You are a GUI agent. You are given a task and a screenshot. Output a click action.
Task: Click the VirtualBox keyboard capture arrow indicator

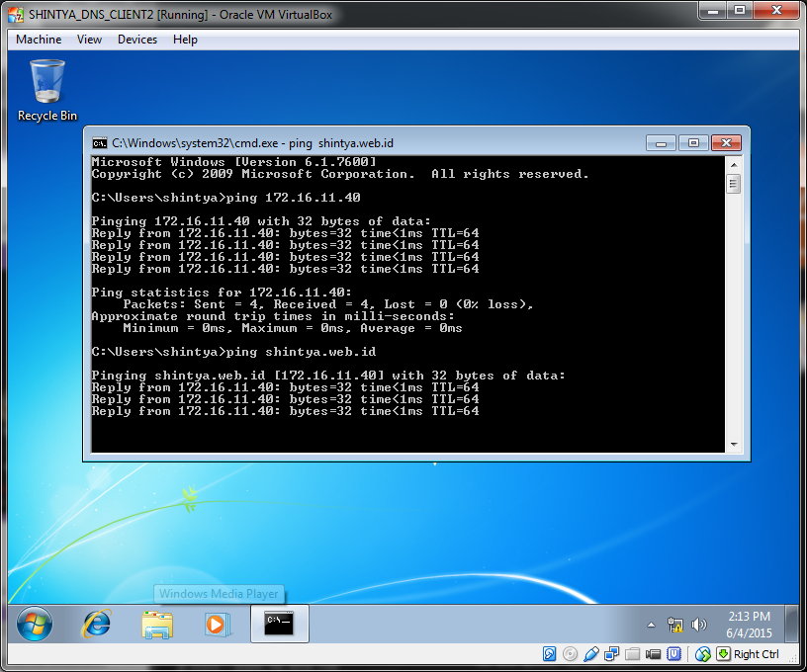[x=723, y=654]
